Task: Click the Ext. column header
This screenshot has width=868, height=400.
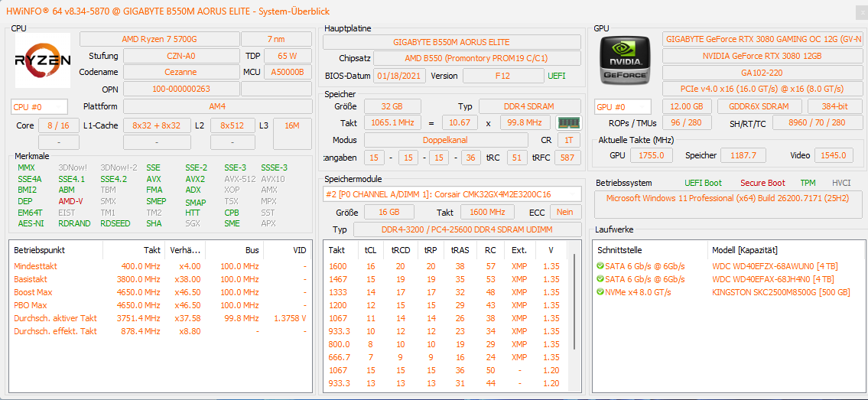Action: [519, 250]
